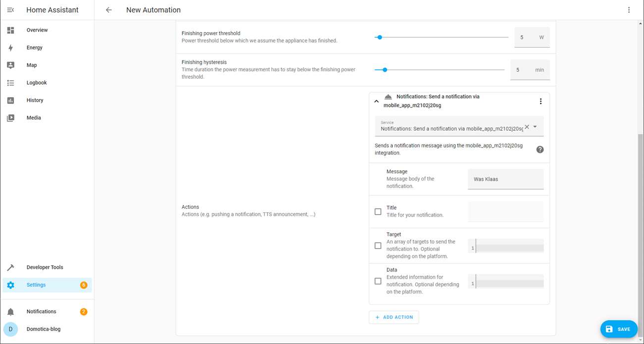Open the Service dropdown arrow
The image size is (644, 344).
click(535, 127)
